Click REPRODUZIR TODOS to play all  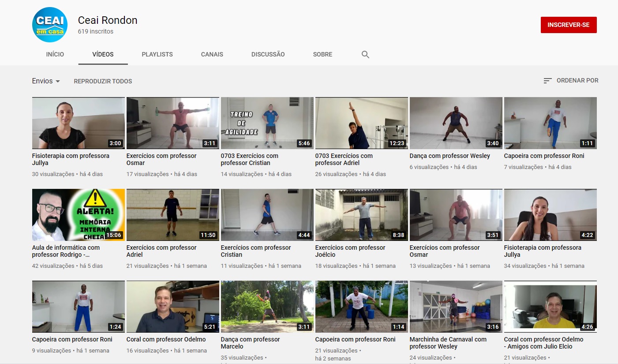(103, 81)
